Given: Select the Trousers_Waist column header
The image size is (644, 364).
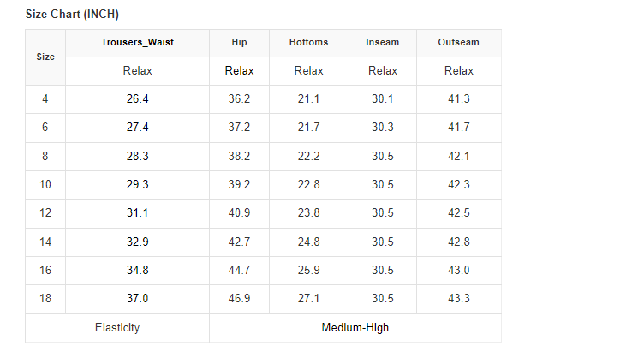Looking at the screenshot, I should 137,42.
